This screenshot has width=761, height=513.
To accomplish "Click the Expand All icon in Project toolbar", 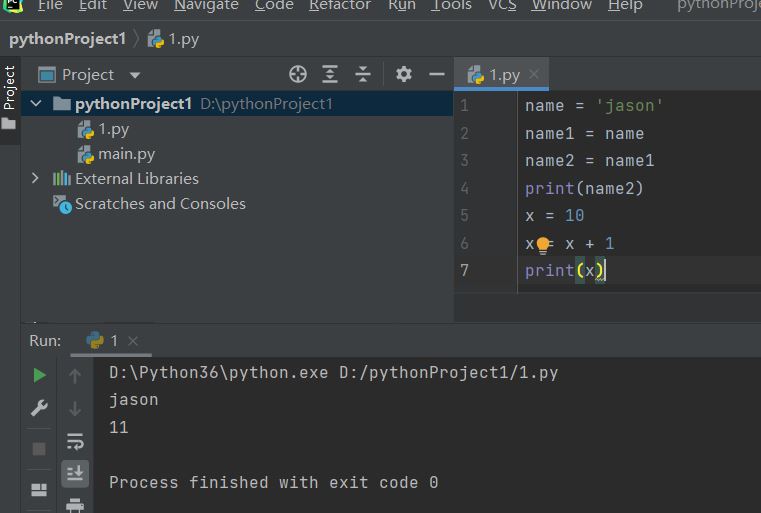I will point(330,74).
